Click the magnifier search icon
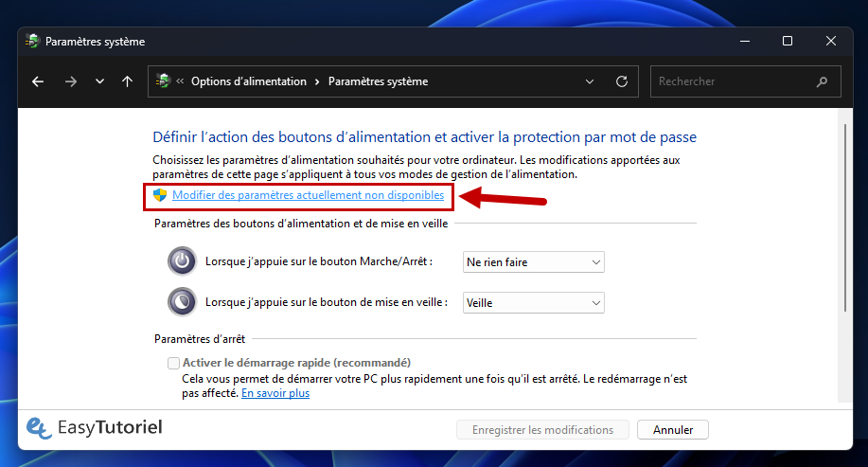This screenshot has height=467, width=868. coord(822,81)
